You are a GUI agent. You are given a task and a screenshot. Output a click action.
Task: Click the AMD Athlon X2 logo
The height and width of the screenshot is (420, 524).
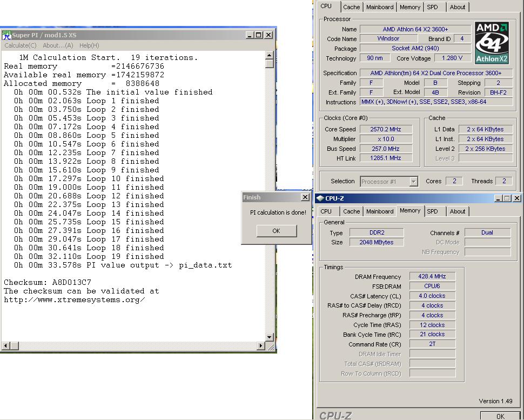(491, 43)
